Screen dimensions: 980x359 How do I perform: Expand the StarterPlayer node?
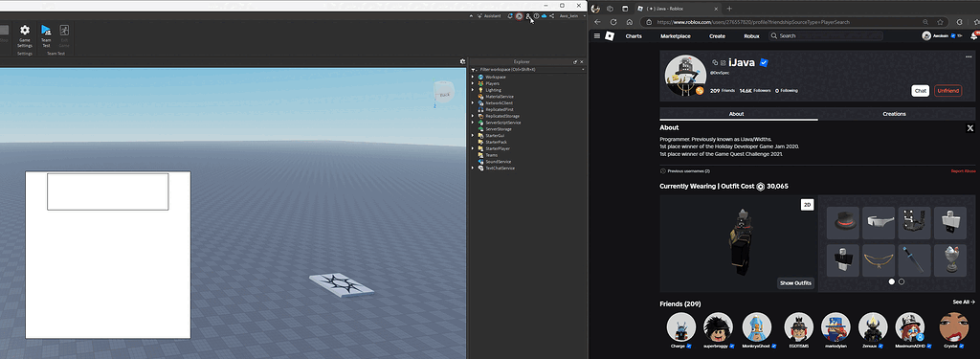[473, 148]
